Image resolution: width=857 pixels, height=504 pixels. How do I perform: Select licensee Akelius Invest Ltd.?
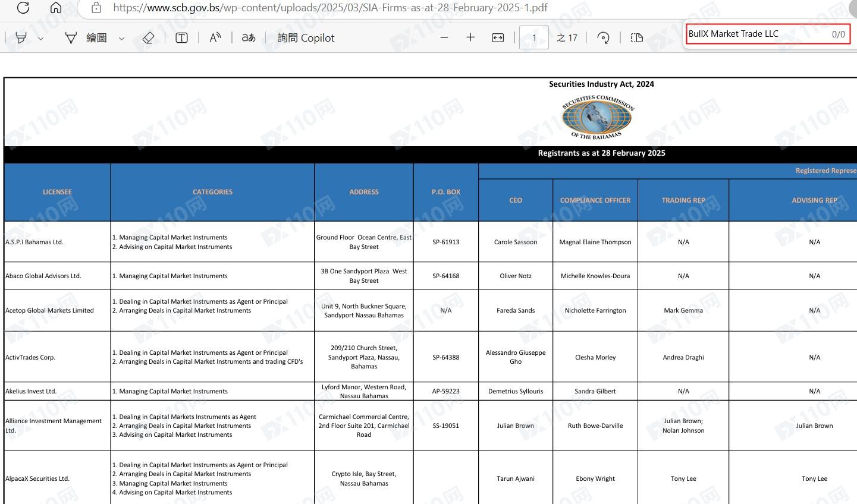31,391
